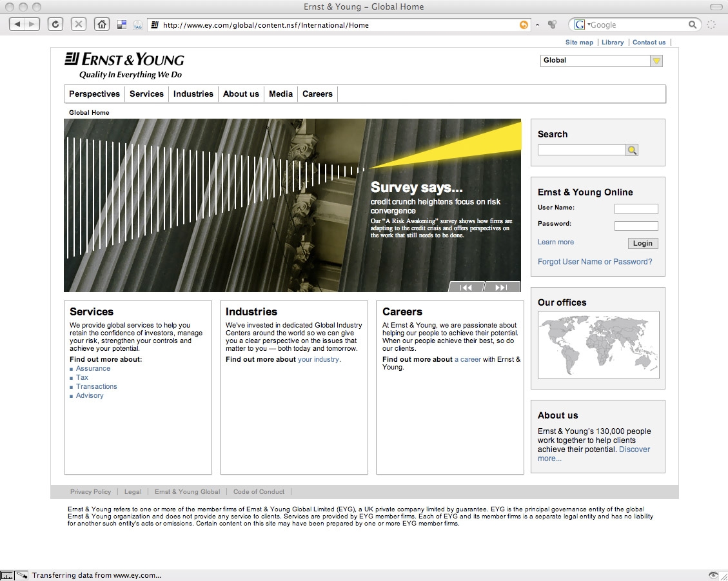Click the Survey says headline
Viewport: 728px width, 581px height.
pos(417,187)
